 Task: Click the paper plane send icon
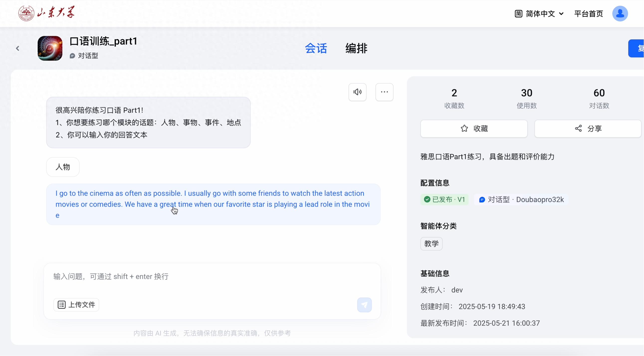click(364, 305)
